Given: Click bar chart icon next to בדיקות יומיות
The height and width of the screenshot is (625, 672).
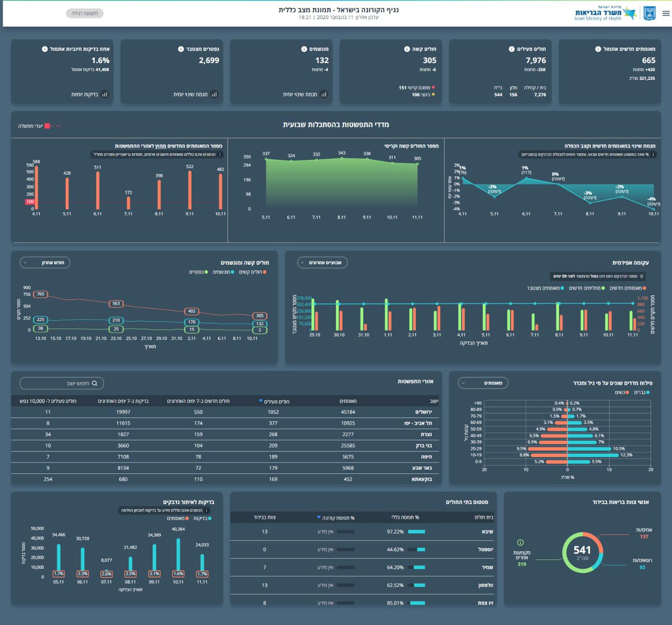Looking at the screenshot, I should [104, 95].
